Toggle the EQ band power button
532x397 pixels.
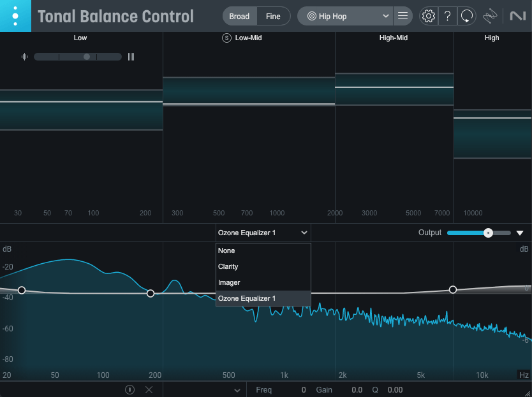[x=129, y=389]
